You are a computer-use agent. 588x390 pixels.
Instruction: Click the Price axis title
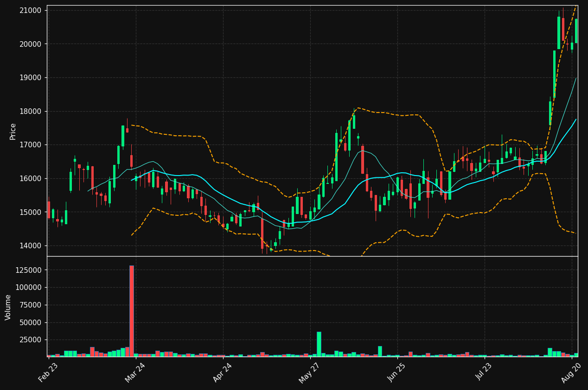pos(13,131)
